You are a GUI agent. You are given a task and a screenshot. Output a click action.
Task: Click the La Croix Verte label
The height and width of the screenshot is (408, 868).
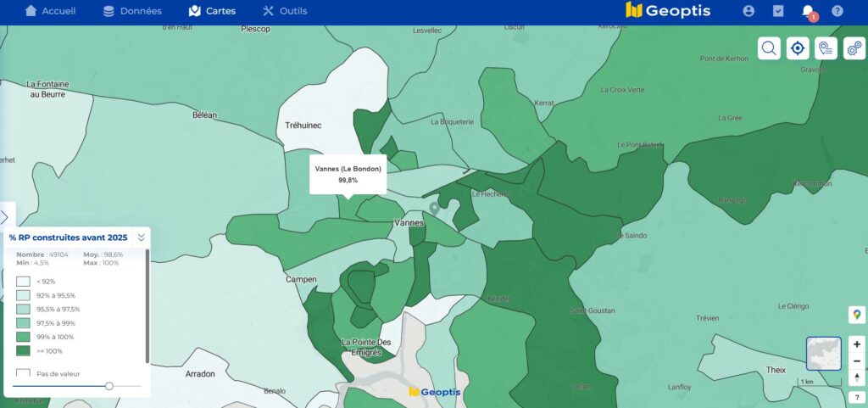(622, 89)
